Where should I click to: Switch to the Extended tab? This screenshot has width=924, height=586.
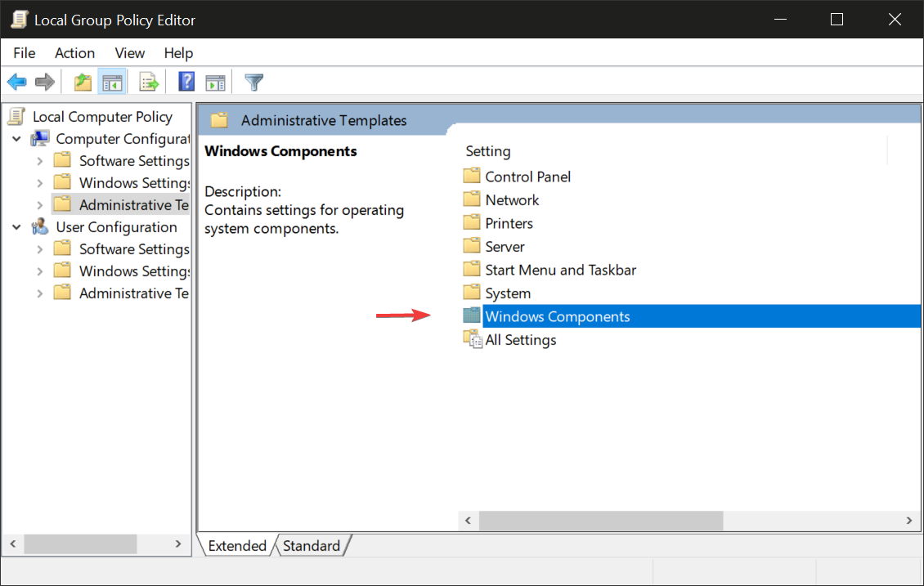[237, 545]
